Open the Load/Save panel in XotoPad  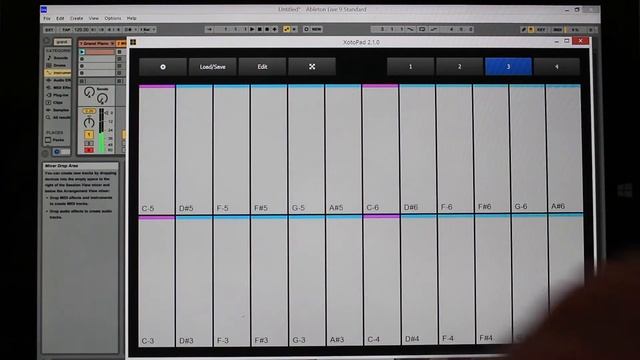tap(212, 67)
